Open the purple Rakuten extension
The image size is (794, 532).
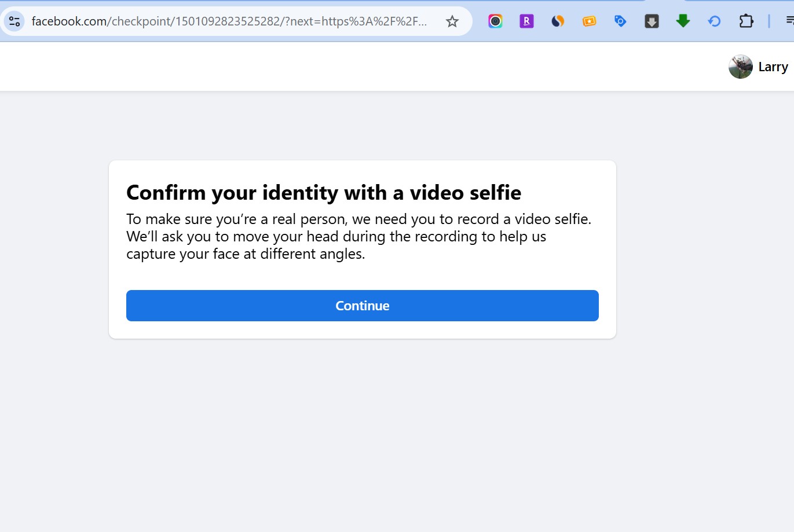(x=526, y=21)
